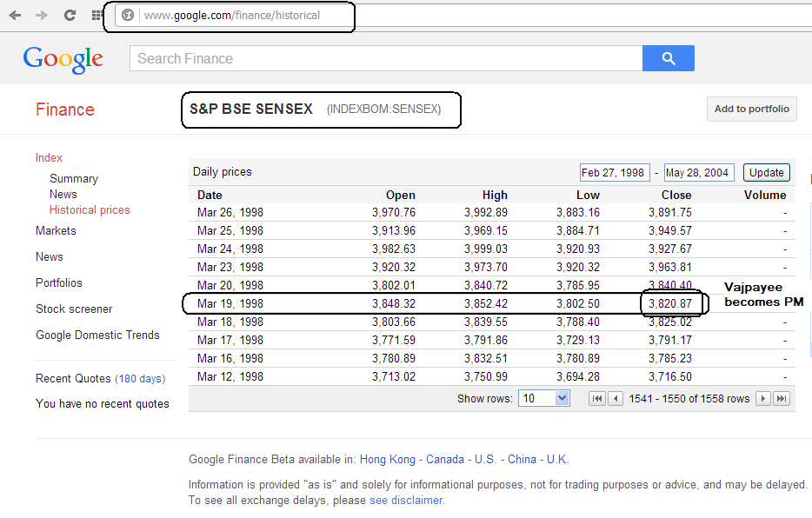Select the Mar 24, 1998 date cell
The width and height of the screenshot is (812, 518).
click(x=230, y=249)
